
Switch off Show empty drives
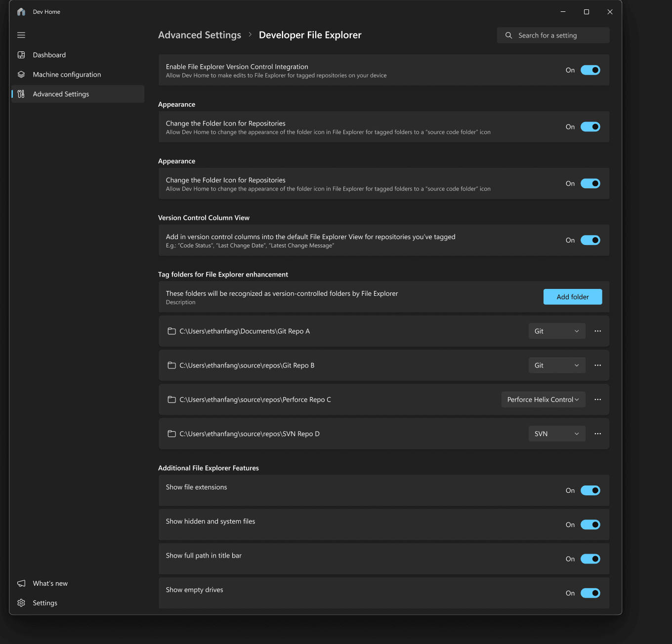(x=590, y=593)
